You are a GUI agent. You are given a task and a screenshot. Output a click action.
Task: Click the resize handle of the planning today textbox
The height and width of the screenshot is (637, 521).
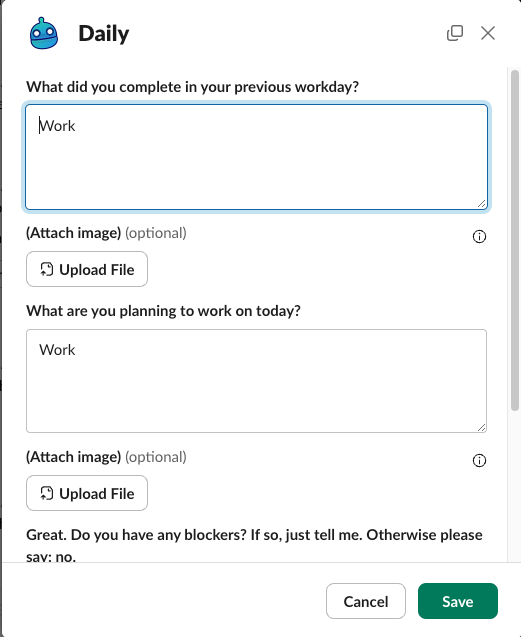(x=482, y=427)
